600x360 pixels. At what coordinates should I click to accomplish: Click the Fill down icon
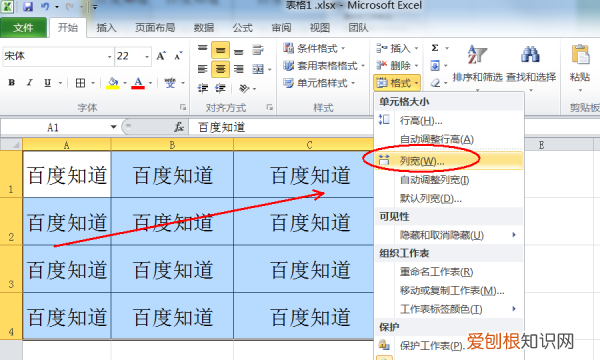[435, 66]
